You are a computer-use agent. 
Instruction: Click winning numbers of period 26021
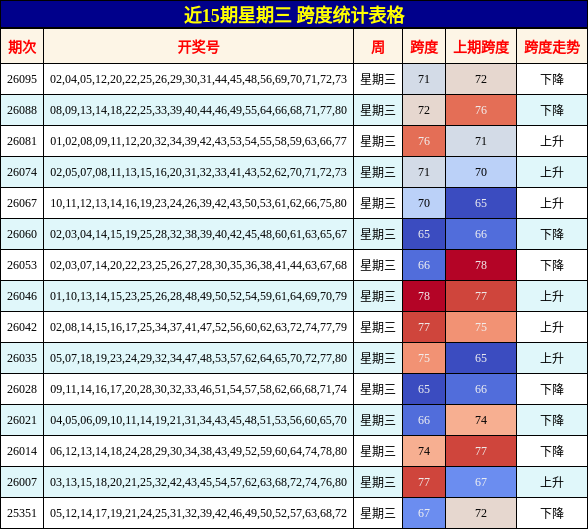pyautogui.click(x=198, y=420)
